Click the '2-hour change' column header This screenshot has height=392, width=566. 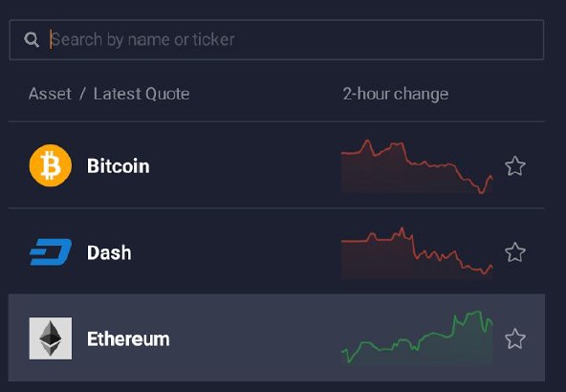[x=396, y=95]
